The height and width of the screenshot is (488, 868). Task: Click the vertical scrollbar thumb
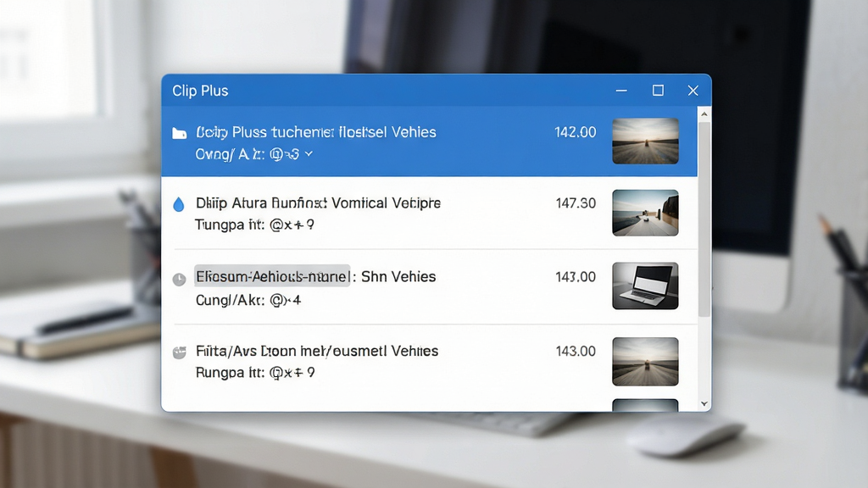tap(704, 219)
